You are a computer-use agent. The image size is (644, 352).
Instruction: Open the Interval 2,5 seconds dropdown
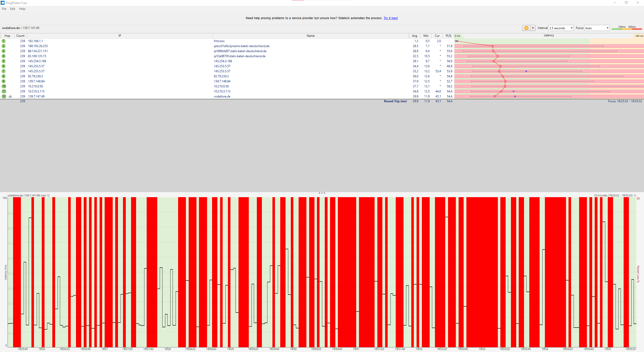tap(561, 28)
